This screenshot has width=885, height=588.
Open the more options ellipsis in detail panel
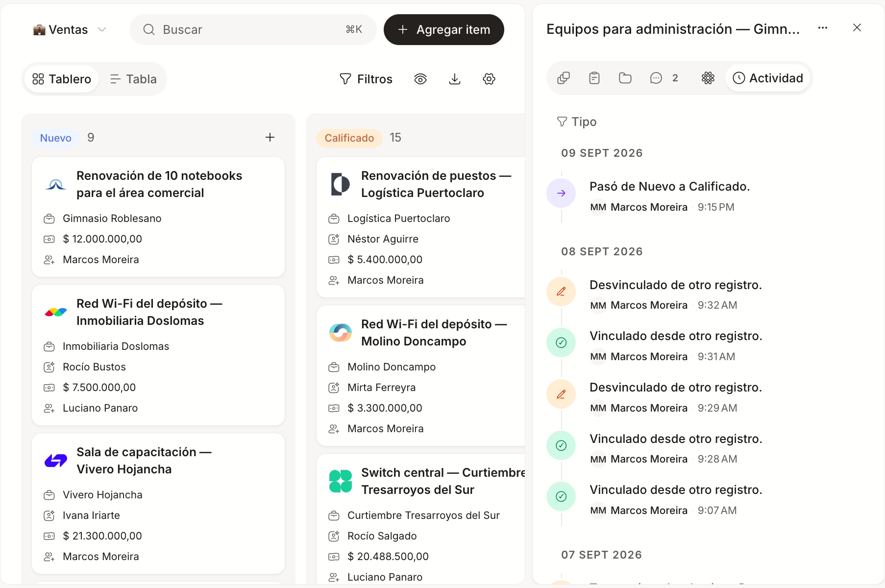click(823, 28)
